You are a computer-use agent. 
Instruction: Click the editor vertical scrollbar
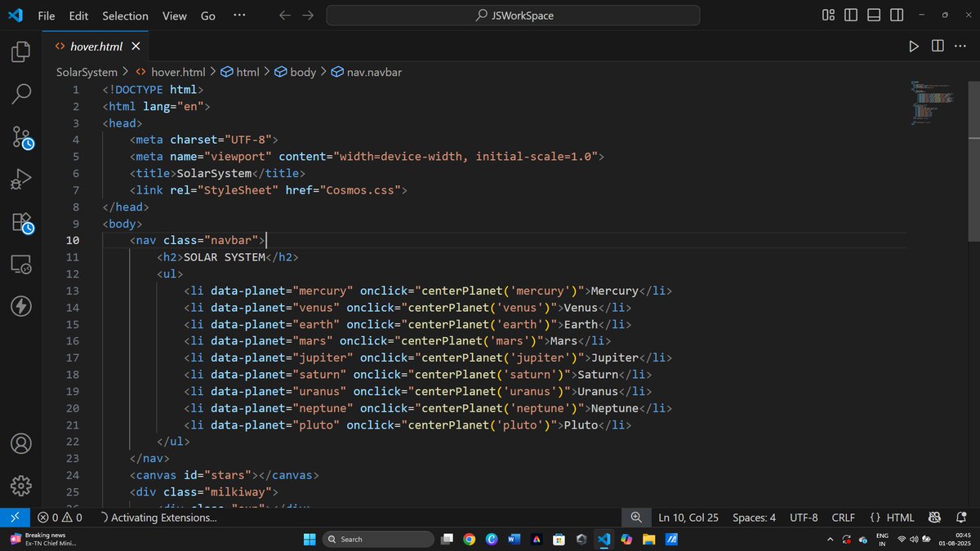[x=973, y=161]
